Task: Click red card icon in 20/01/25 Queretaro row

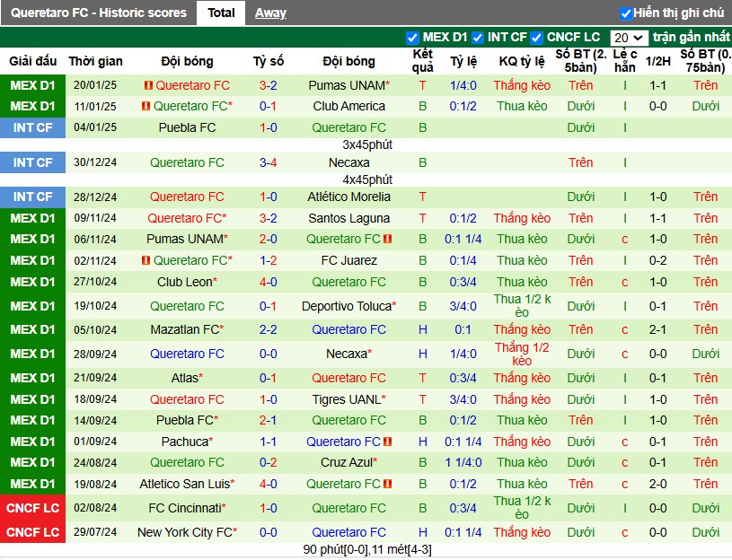Action: (148, 85)
